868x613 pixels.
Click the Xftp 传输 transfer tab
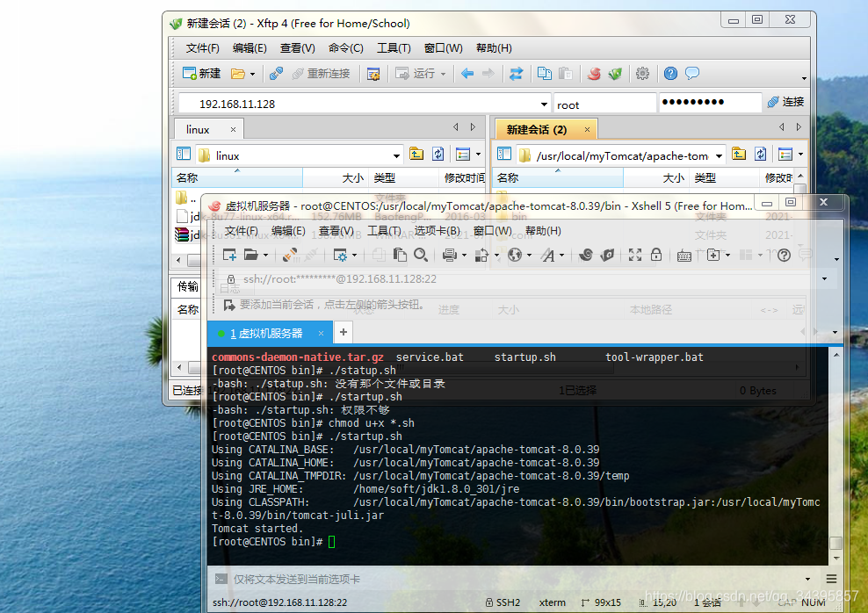(188, 286)
